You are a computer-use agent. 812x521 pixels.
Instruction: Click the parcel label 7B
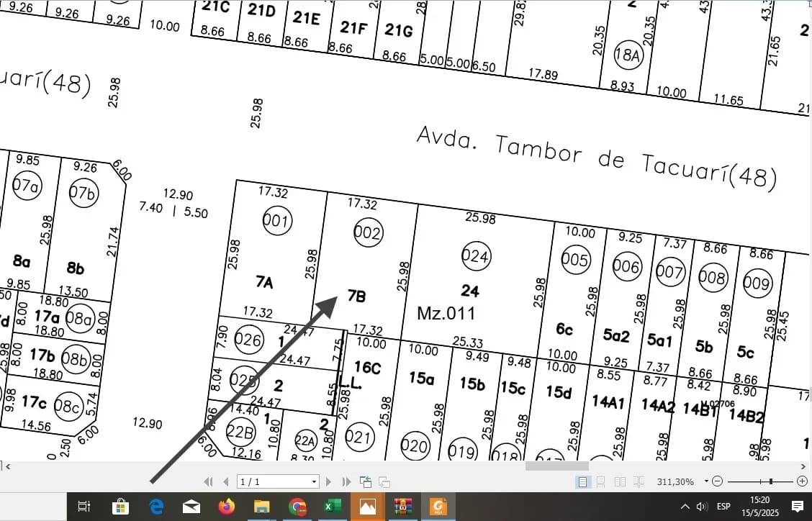357,296
